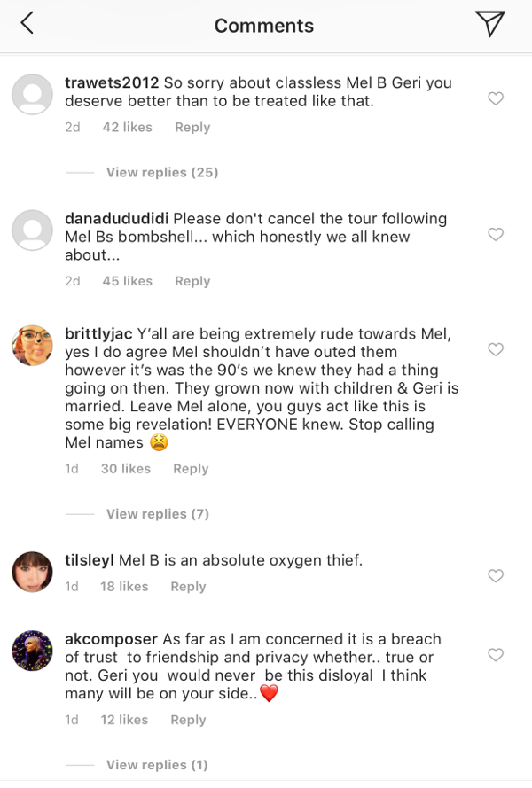This screenshot has height=788, width=532.
Task: Open tilsleyl's profile photo
Action: pos(32,572)
